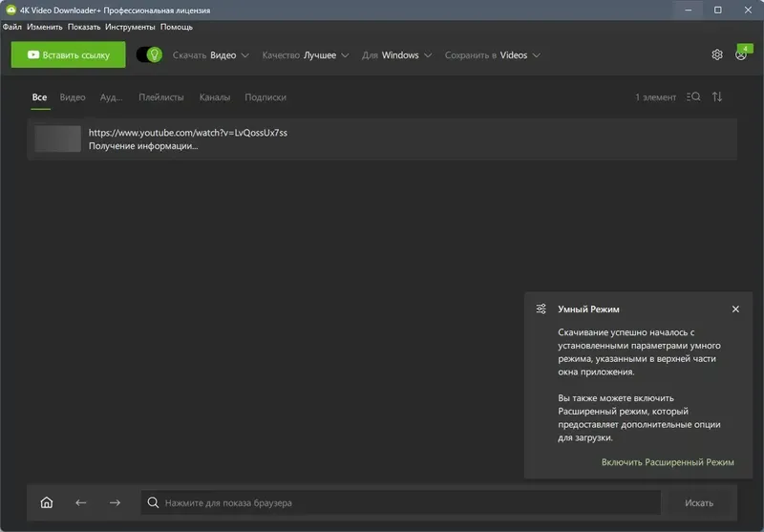Toggle the smart mode lightbulb switch

coord(149,54)
